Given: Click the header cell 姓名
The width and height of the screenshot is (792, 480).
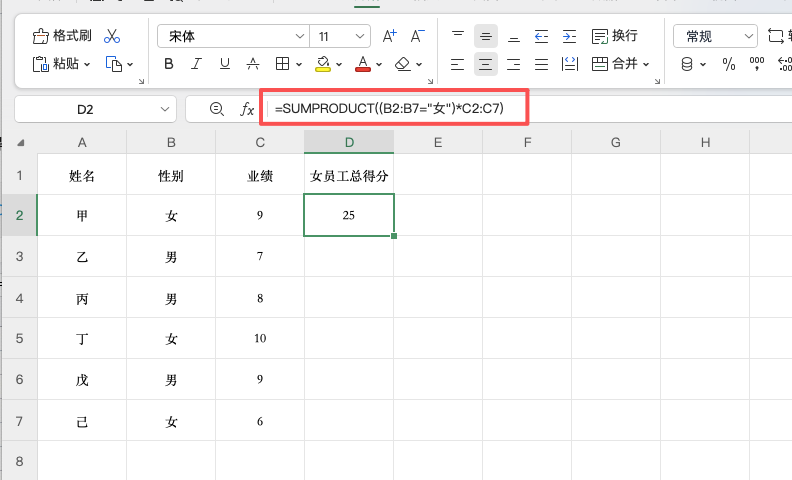Looking at the screenshot, I should click(x=82, y=175).
